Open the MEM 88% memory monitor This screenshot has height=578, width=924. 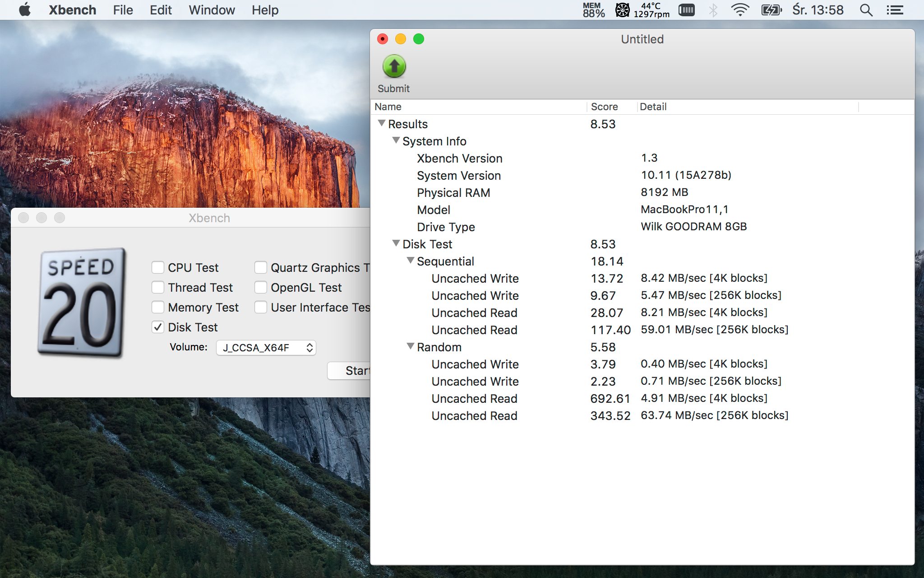[x=593, y=10]
